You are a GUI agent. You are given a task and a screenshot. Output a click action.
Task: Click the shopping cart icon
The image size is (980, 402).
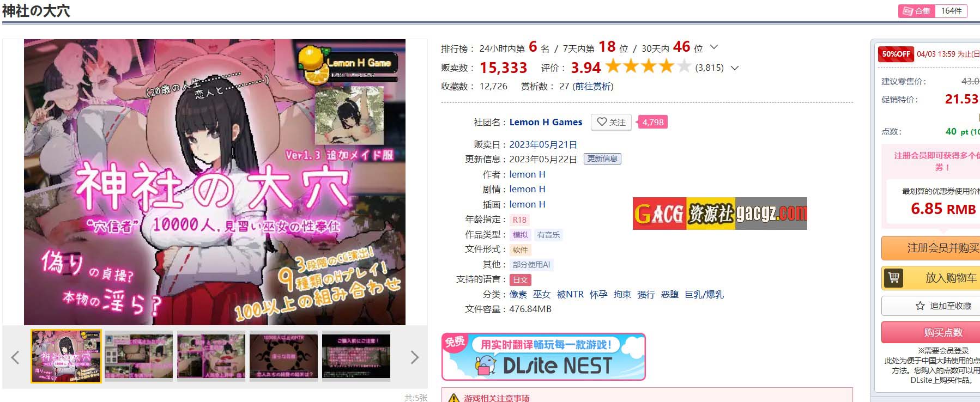[x=894, y=278]
